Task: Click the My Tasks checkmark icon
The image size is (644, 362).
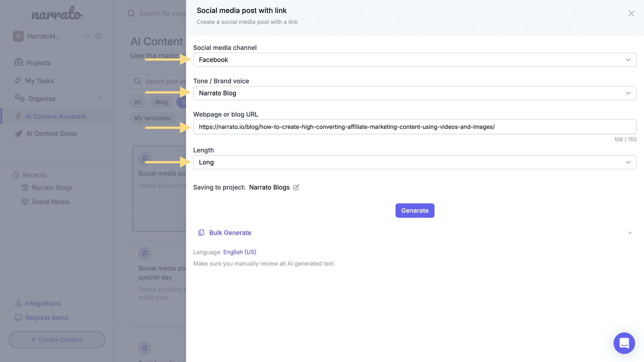Action: [18, 80]
